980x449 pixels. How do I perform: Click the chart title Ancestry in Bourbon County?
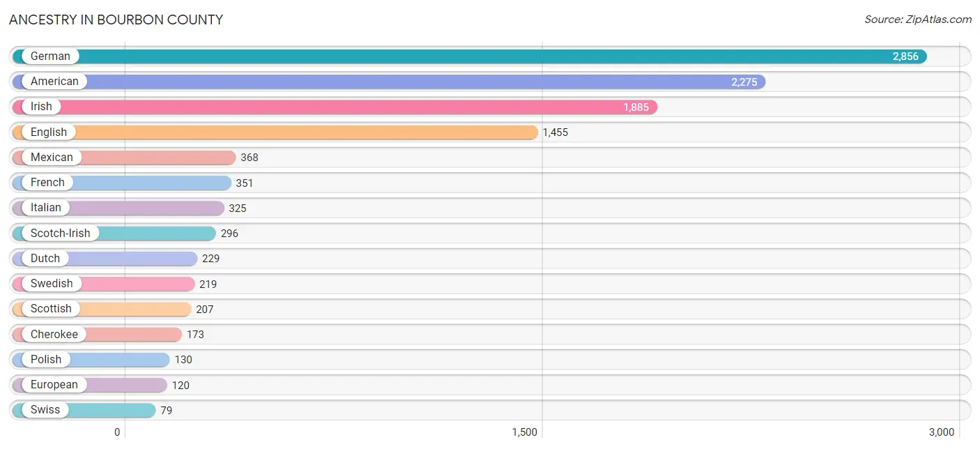tap(116, 20)
